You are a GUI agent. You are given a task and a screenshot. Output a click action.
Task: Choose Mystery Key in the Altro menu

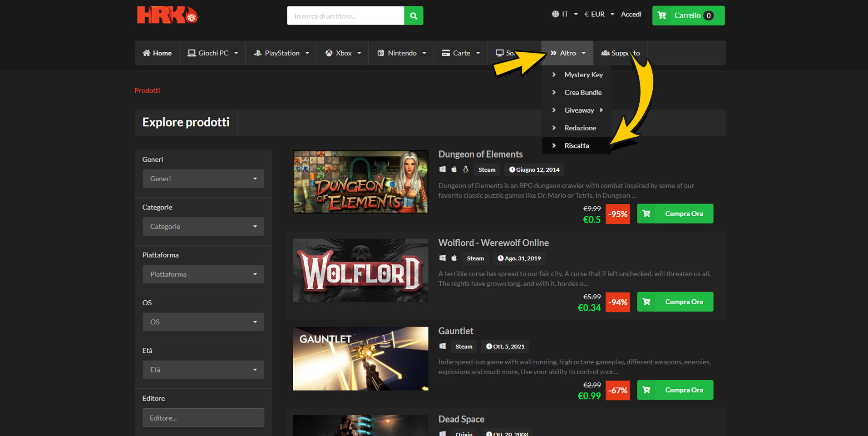583,75
